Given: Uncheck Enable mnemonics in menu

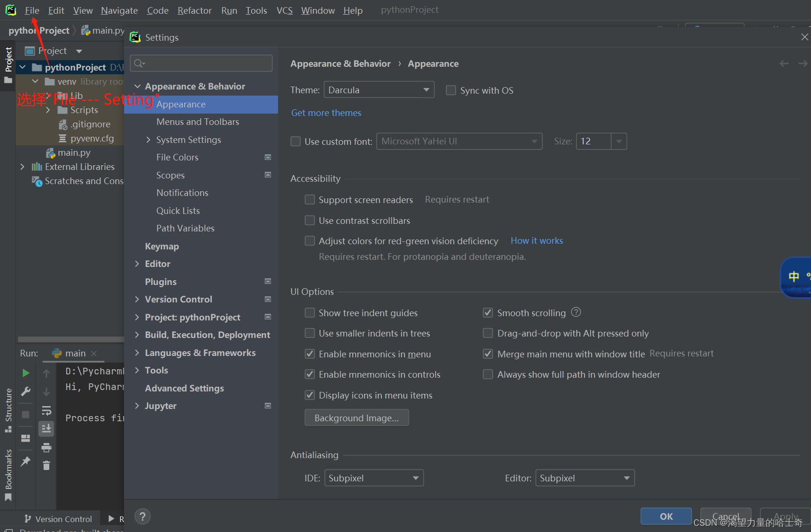Looking at the screenshot, I should (310, 354).
